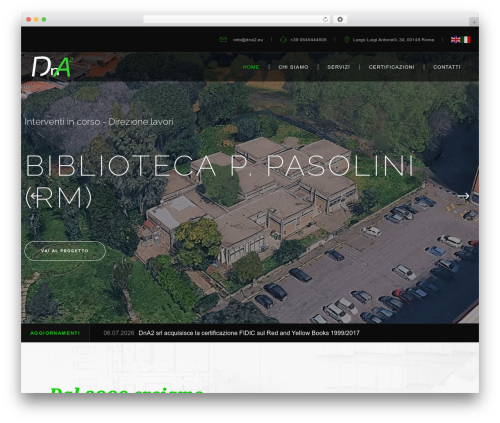Minimize window with yellow traffic light button
Screen dimensions: 500x423
pos(36,20)
